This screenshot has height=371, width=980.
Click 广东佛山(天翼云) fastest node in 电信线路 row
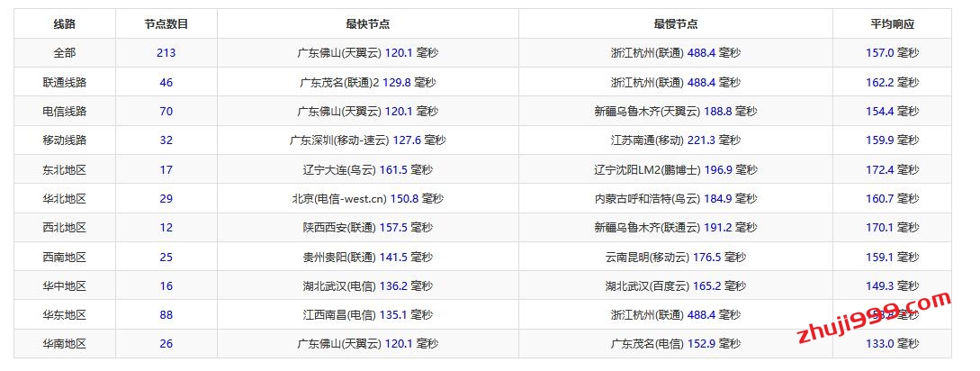[x=367, y=112]
